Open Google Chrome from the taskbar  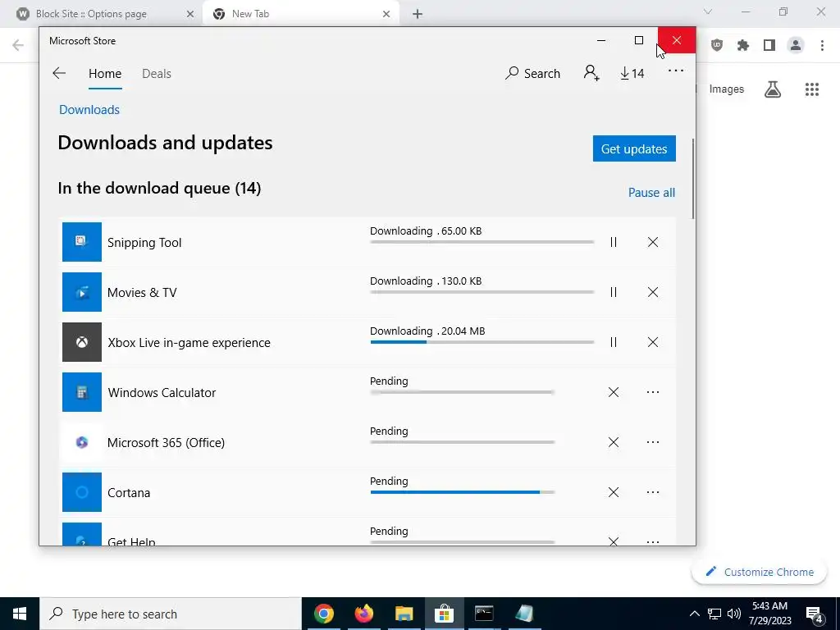[x=323, y=614]
